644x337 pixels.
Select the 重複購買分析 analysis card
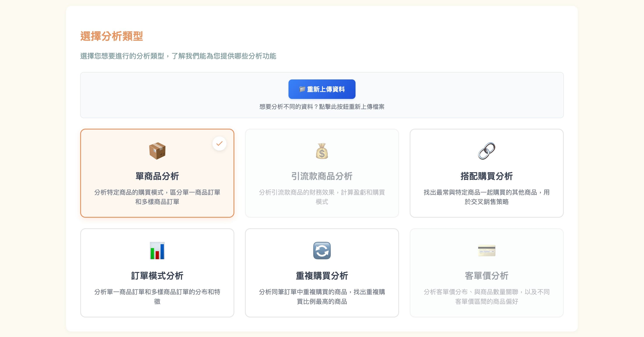(x=322, y=272)
